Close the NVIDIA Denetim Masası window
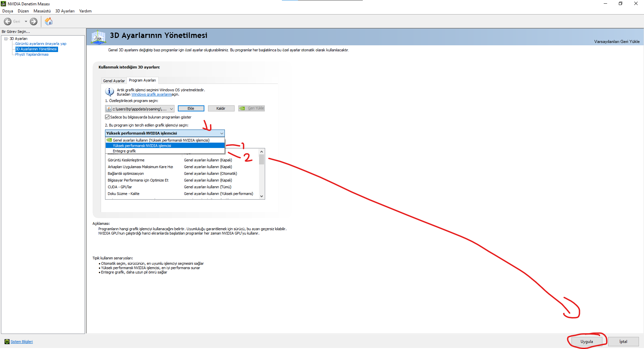 click(636, 4)
